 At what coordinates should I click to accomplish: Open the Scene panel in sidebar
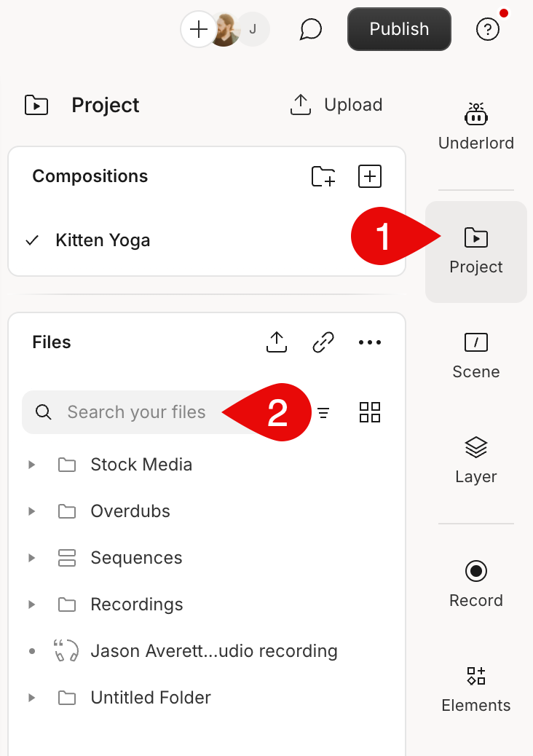pyautogui.click(x=476, y=356)
